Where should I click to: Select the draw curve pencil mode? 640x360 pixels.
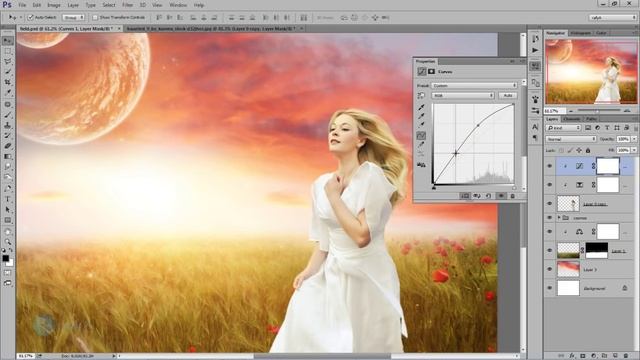(x=421, y=145)
